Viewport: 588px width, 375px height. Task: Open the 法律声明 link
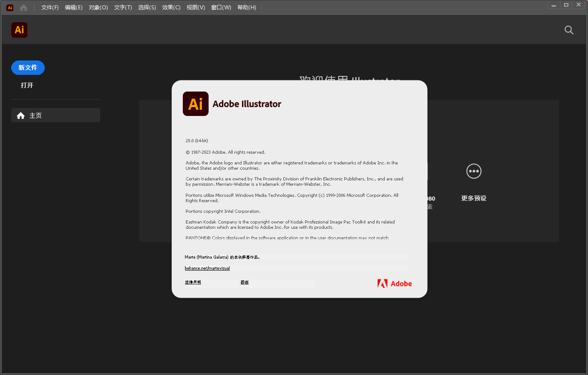pos(193,282)
